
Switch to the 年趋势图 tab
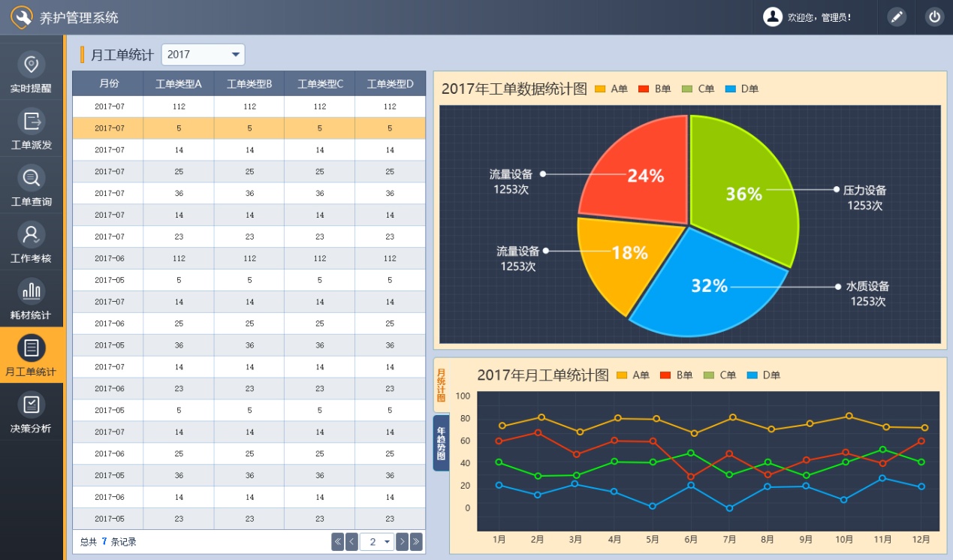[x=441, y=443]
